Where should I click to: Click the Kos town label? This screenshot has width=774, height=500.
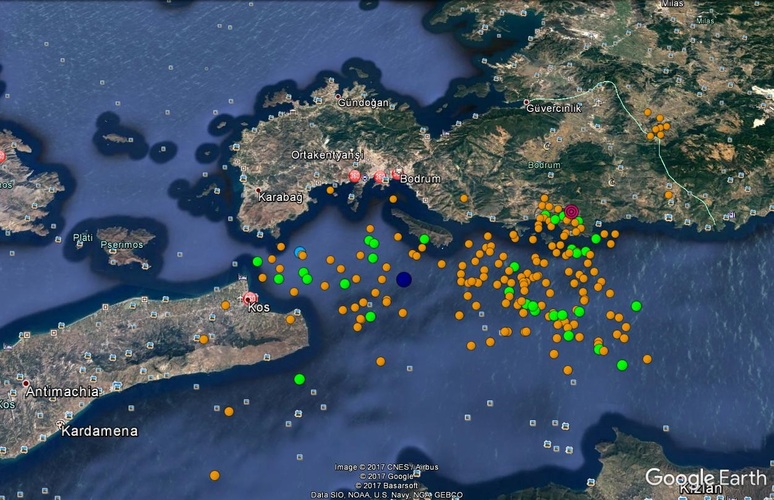[259, 308]
